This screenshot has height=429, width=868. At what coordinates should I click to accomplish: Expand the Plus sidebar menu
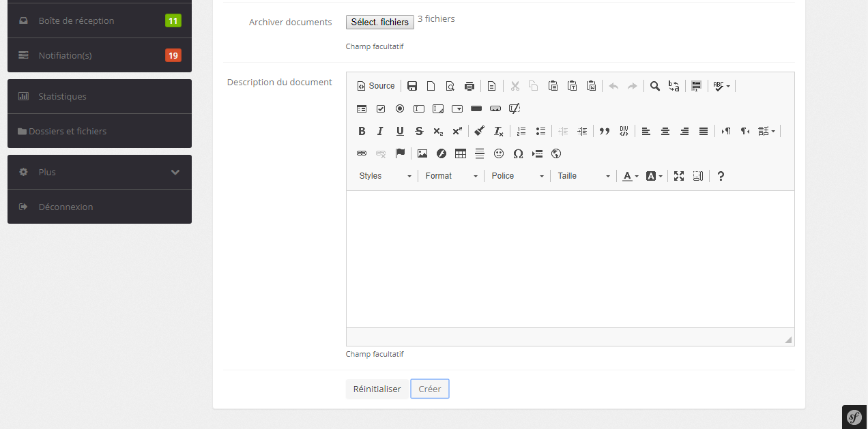click(x=100, y=173)
